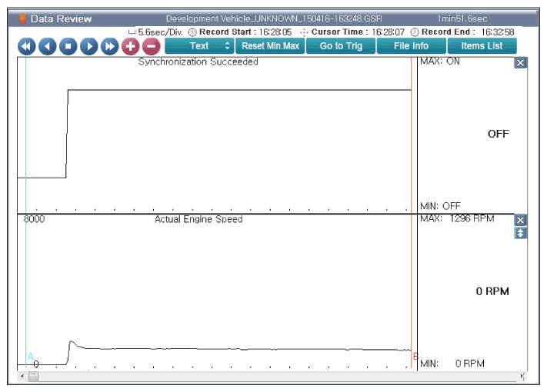Zoom in with the red plus button
Image resolution: width=547 pixels, height=392 pixels.
coord(131,46)
